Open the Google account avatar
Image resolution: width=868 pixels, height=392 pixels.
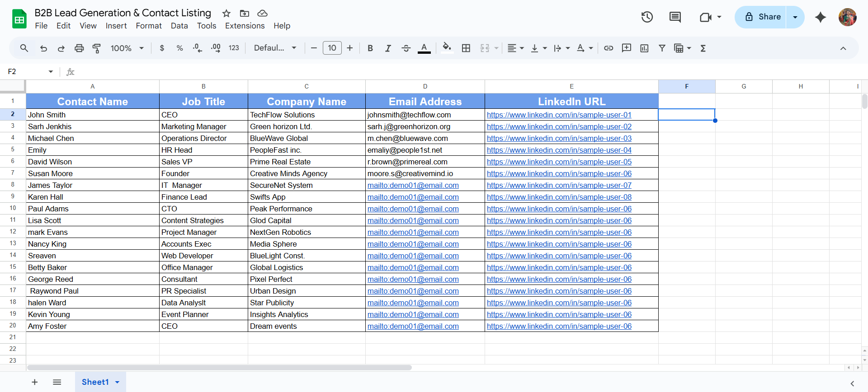[x=848, y=17]
